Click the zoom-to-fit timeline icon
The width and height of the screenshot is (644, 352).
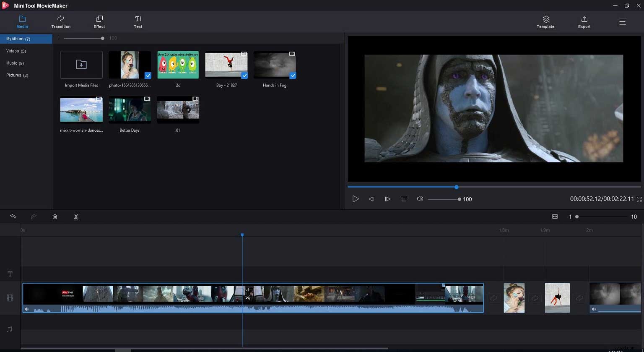click(x=555, y=216)
